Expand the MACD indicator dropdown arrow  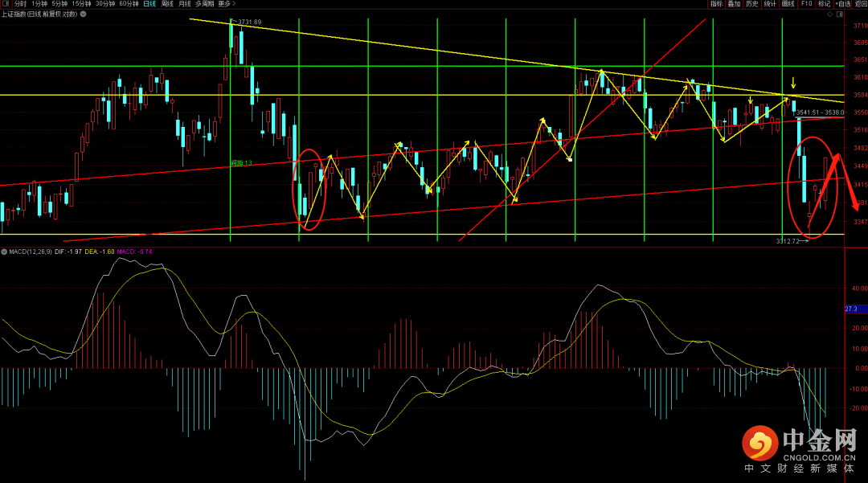pyautogui.click(x=4, y=252)
